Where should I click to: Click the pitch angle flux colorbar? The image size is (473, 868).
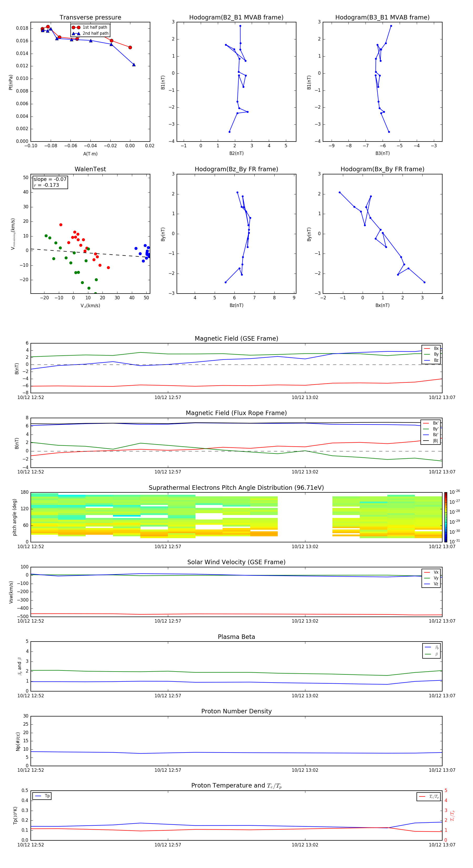tap(445, 517)
